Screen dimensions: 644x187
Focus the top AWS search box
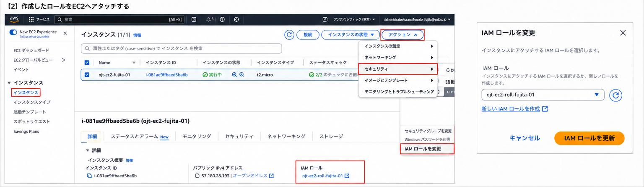click(x=119, y=19)
